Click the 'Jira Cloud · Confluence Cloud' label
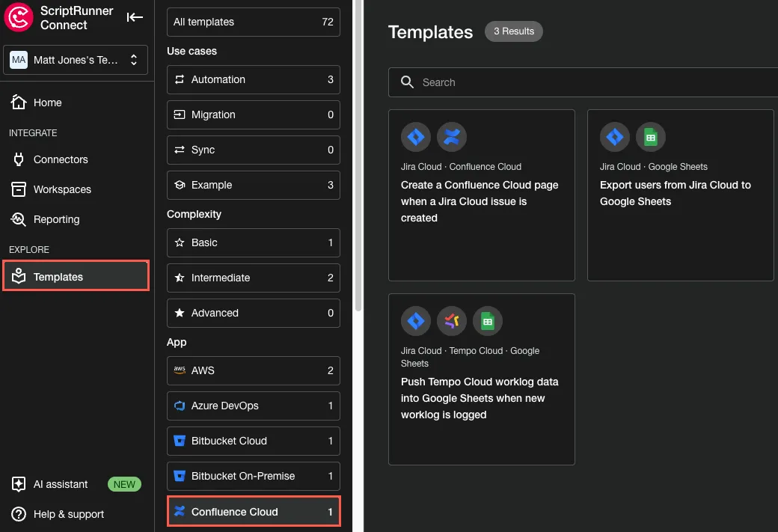778x532 pixels. coord(461,167)
